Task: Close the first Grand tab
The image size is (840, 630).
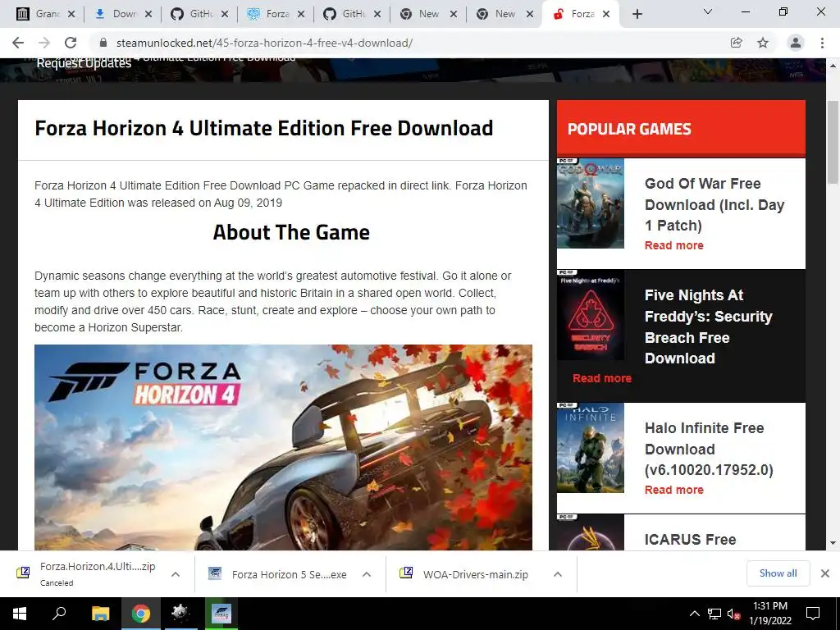Action: 72,15
